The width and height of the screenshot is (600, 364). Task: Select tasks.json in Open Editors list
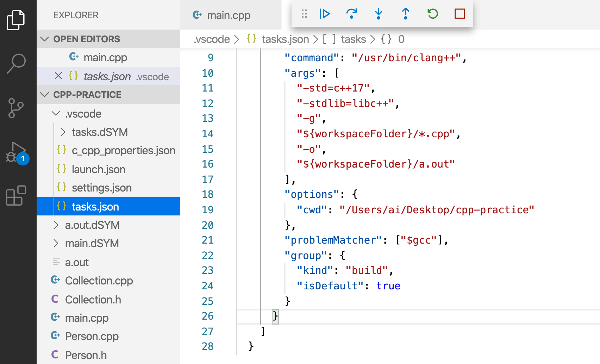108,76
